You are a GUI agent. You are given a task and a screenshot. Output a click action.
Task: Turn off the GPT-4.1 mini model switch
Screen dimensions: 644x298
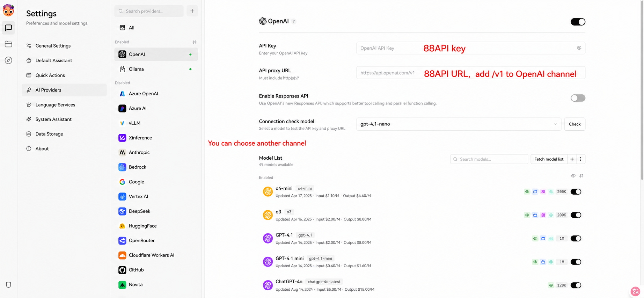(x=576, y=262)
